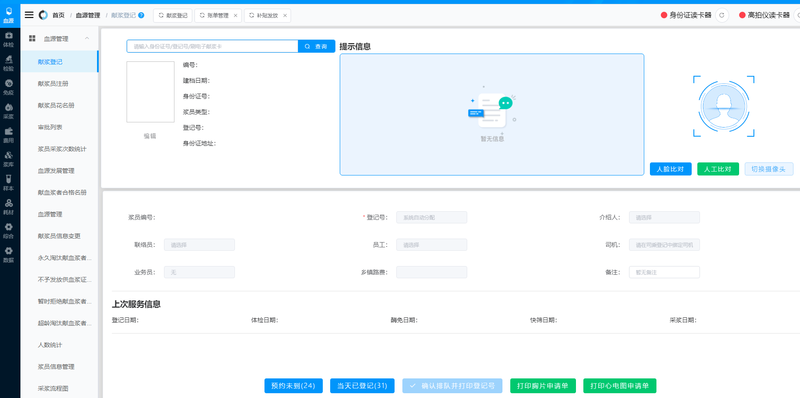This screenshot has height=398, width=800.
Task: Open the 联络员 dropdown
Action: (199, 244)
